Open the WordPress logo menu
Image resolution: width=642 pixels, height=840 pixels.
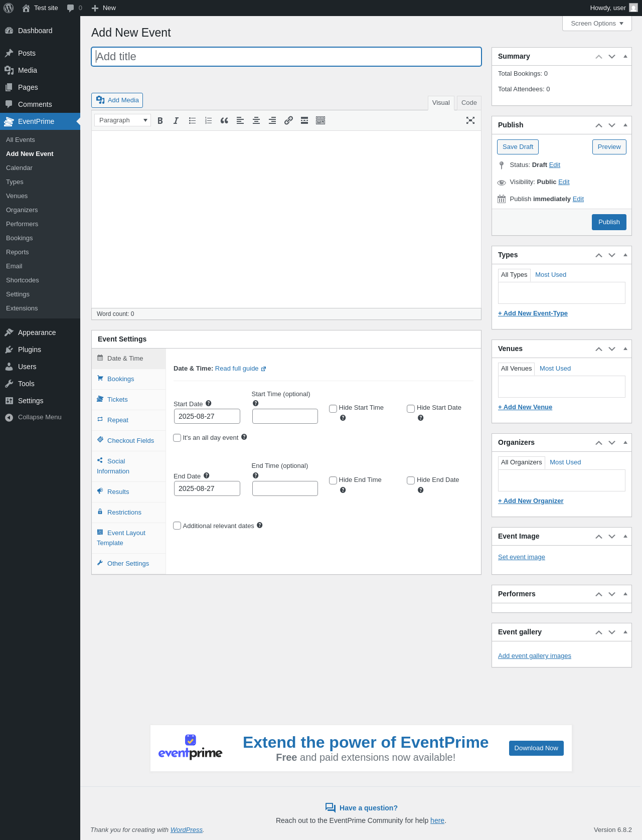tap(9, 8)
